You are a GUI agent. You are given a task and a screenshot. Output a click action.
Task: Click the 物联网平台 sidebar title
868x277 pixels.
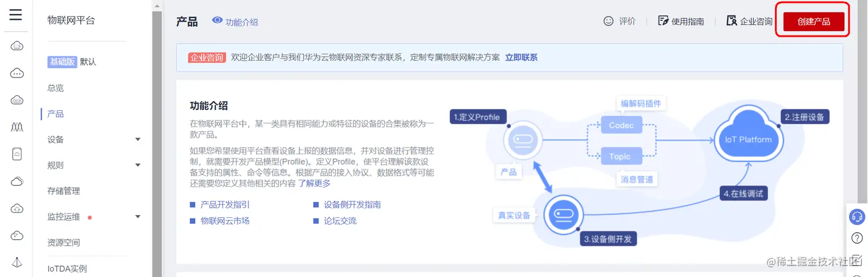pos(71,21)
